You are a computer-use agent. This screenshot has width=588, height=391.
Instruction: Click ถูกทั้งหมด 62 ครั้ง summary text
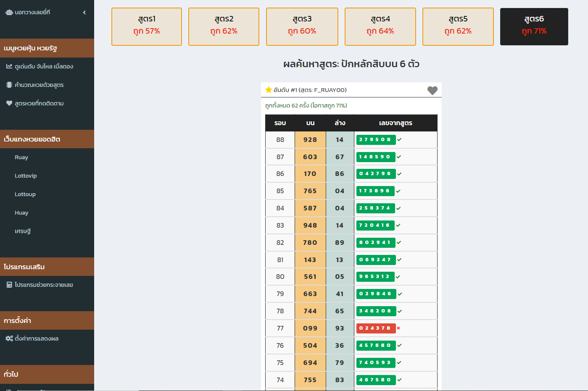tap(306, 105)
